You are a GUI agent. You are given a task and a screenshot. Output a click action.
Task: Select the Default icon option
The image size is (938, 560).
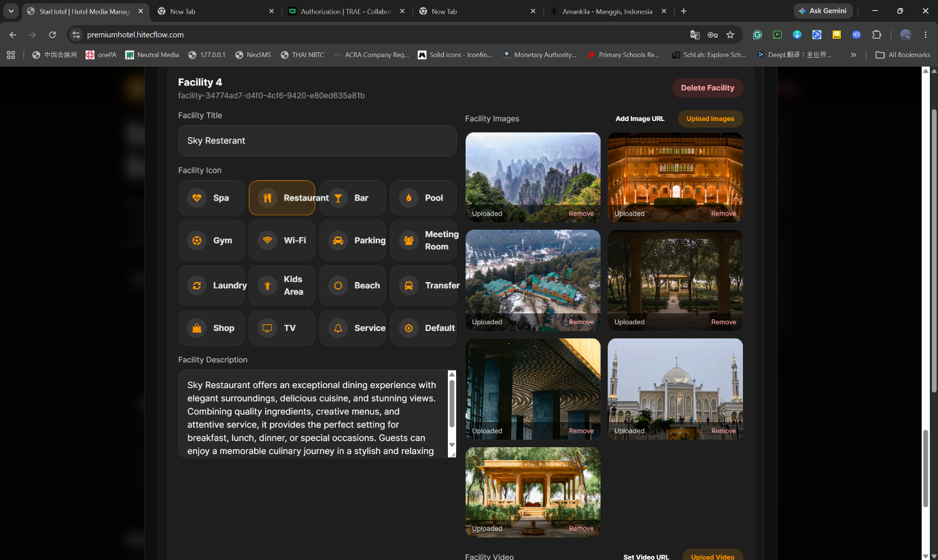[x=423, y=328]
